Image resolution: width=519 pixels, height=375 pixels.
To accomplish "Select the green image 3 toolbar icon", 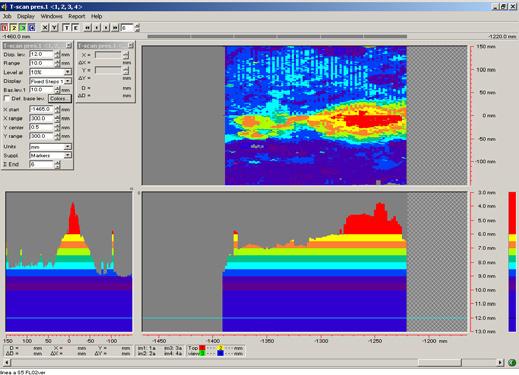I will [22, 28].
